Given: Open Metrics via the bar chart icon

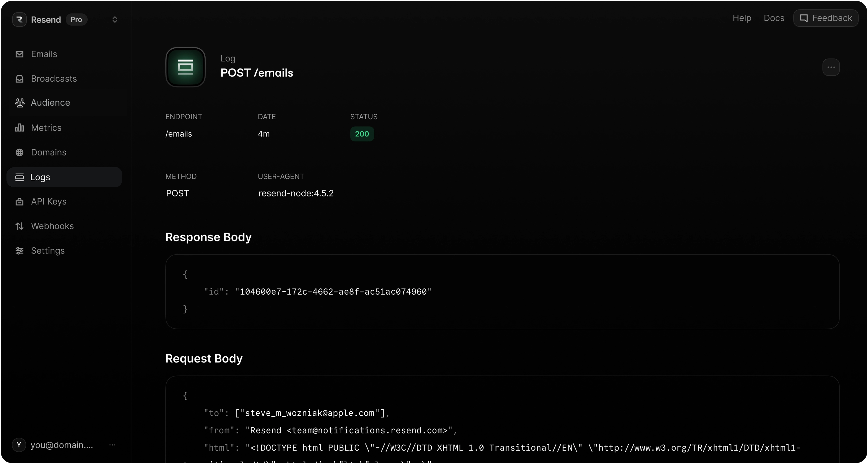Looking at the screenshot, I should tap(20, 127).
